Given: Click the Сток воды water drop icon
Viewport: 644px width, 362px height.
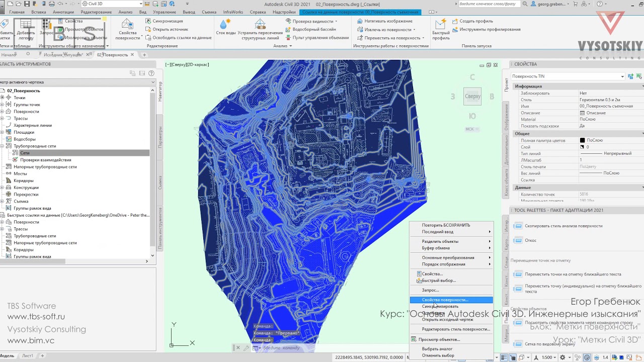Looking at the screenshot, I should (x=225, y=24).
